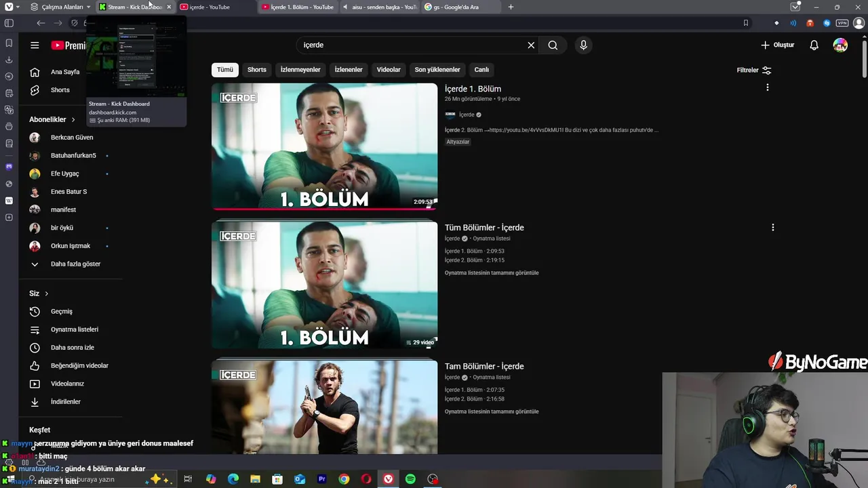This screenshot has height=488, width=868.
Task: Click Oynatma listesinin tamamını görüntüle under Tüm Bölümler
Action: click(x=492, y=273)
